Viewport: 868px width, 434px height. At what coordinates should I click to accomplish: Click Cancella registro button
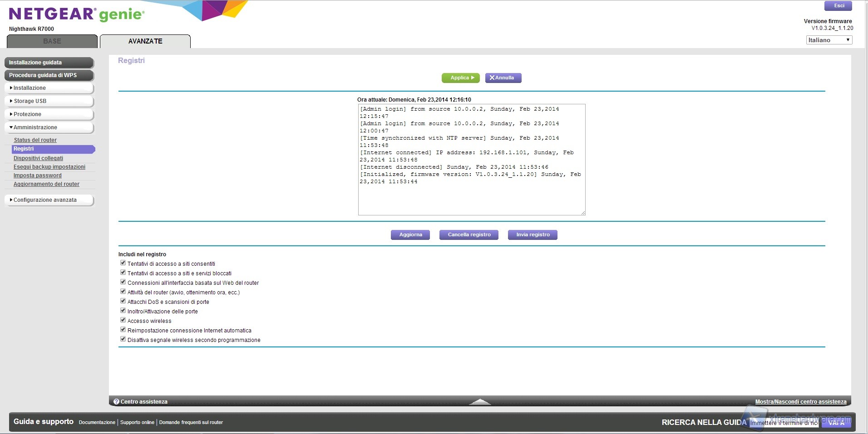(x=469, y=235)
